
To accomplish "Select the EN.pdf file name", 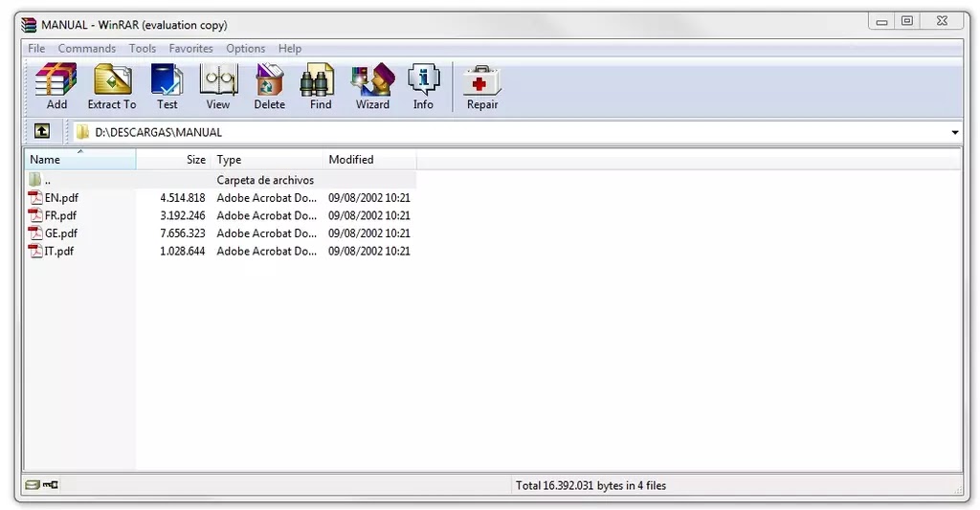I will tap(61, 197).
